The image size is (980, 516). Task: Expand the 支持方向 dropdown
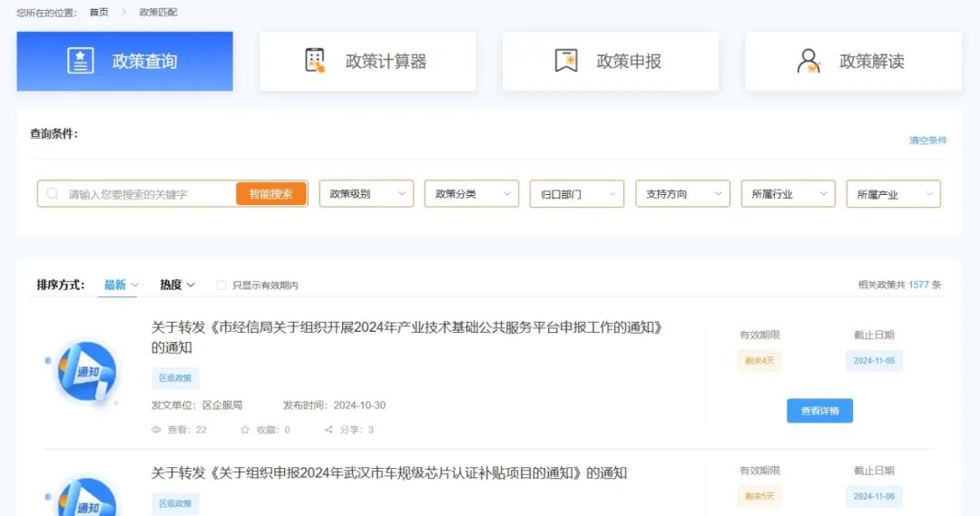[682, 194]
